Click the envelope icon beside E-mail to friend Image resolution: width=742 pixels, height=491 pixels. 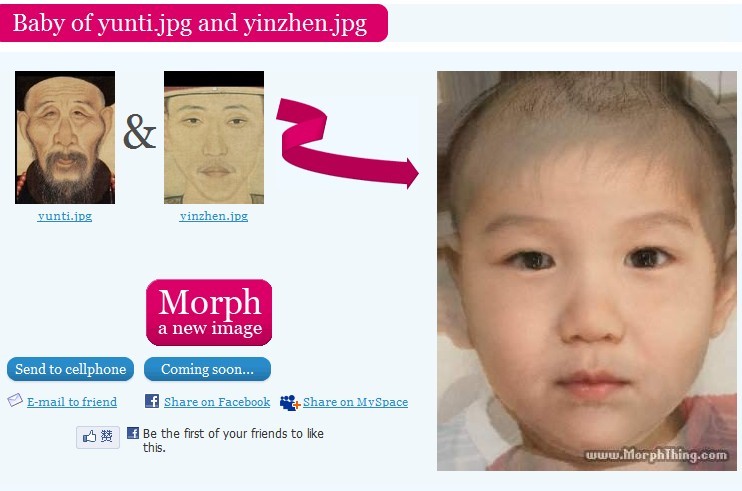point(15,400)
